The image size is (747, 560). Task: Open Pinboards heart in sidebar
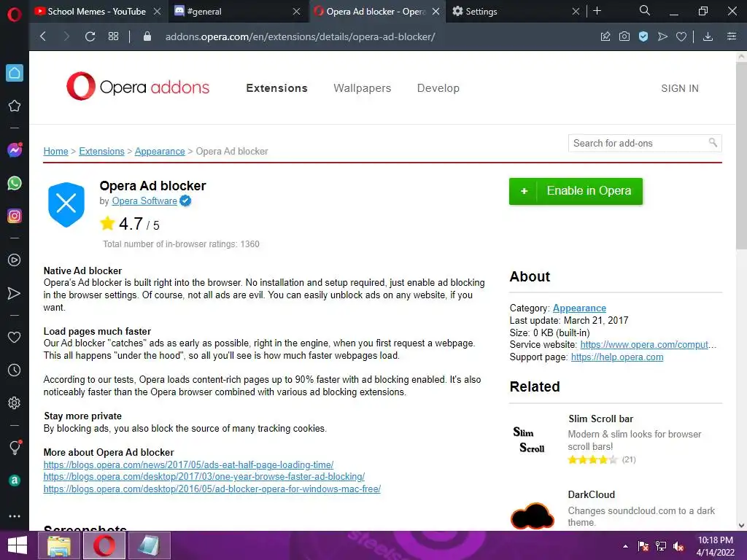[x=15, y=337]
